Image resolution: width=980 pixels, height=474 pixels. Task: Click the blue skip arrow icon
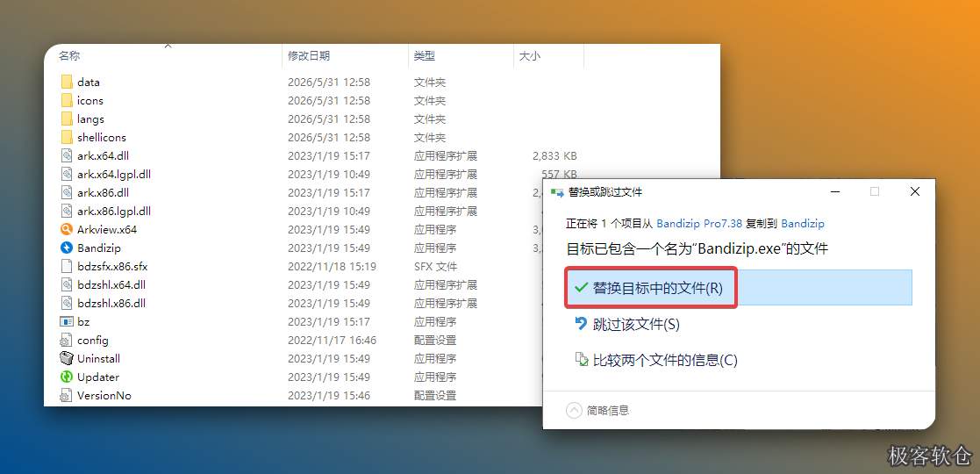click(582, 323)
